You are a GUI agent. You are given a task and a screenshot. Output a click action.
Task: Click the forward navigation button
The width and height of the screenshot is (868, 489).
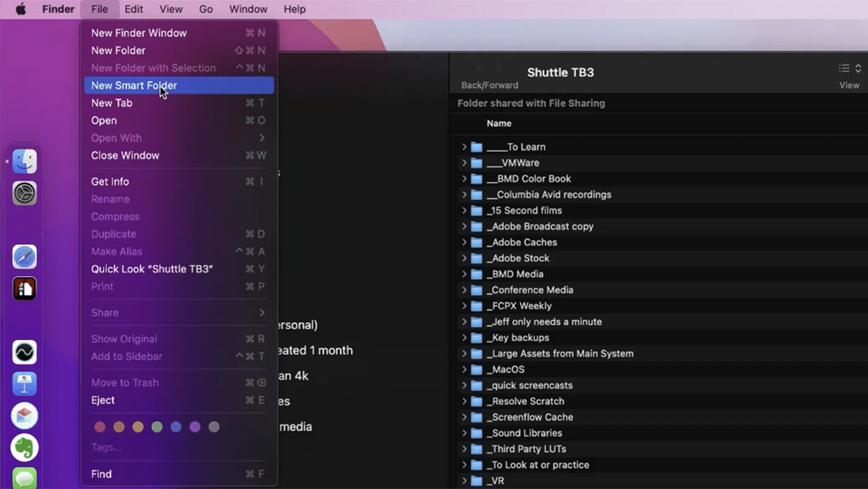[x=500, y=68]
